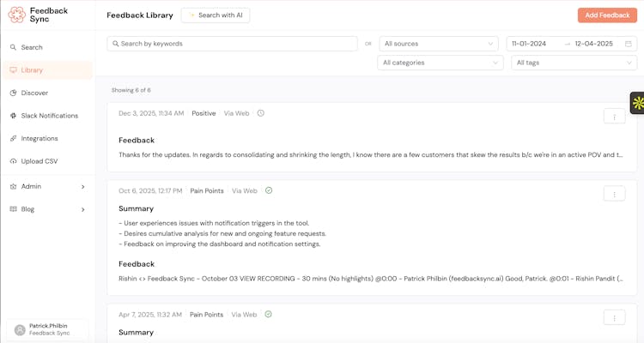Click the yellow asterisk widget on right edge
Screen dimensions: 644x343
click(x=637, y=103)
